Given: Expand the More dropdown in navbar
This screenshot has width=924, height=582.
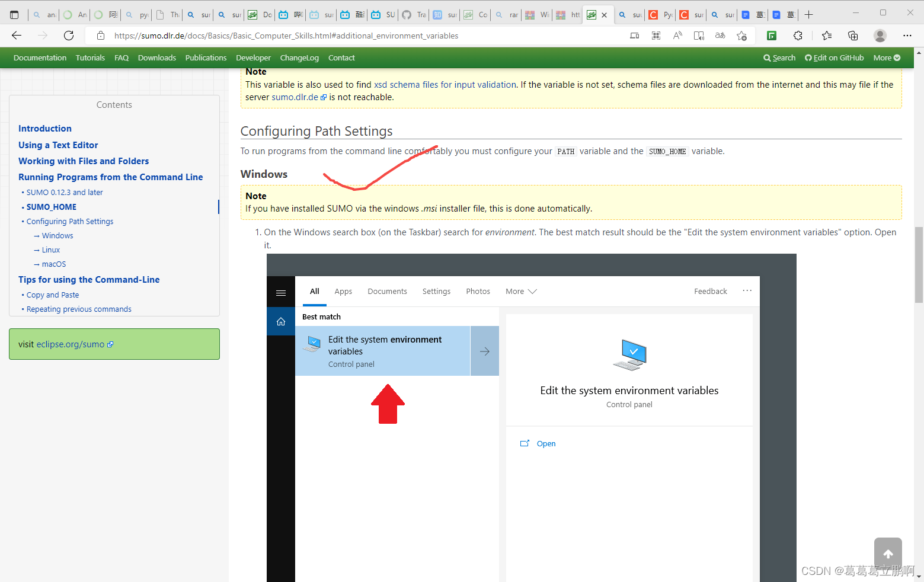Looking at the screenshot, I should [887, 57].
